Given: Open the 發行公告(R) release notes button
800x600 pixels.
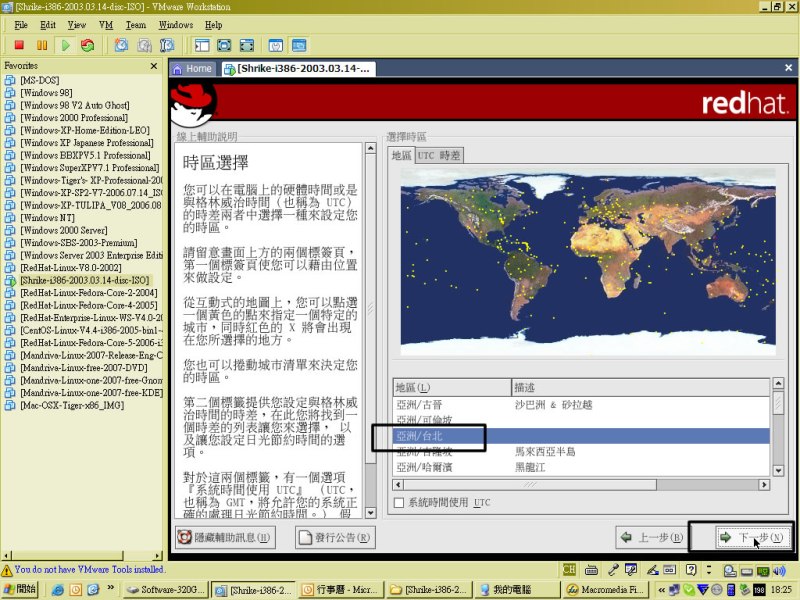Looking at the screenshot, I should [x=335, y=537].
